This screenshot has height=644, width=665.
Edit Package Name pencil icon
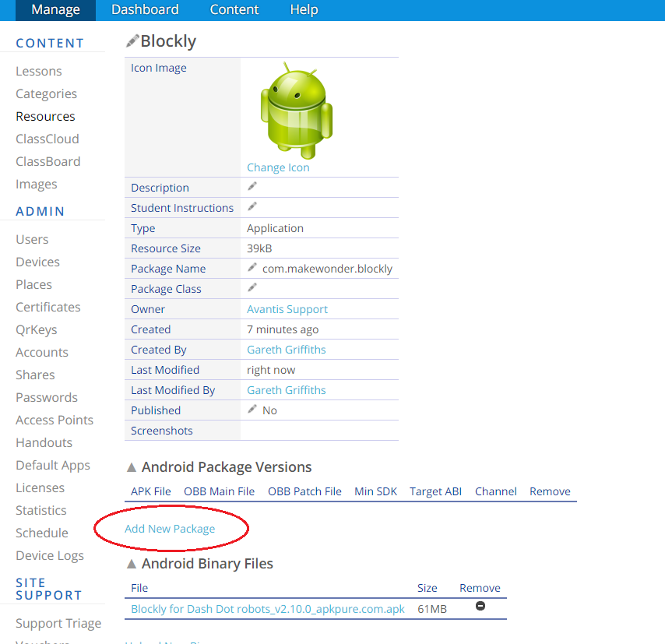(252, 267)
